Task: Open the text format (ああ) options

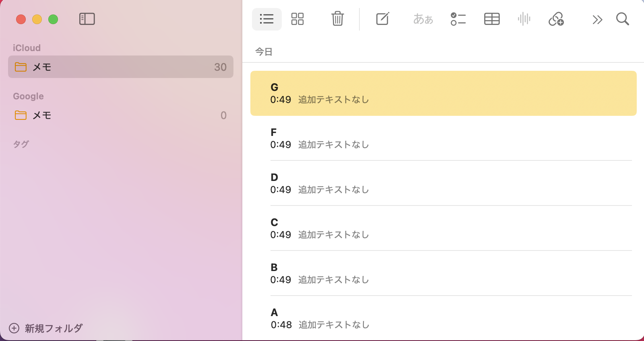Action: 423,19
